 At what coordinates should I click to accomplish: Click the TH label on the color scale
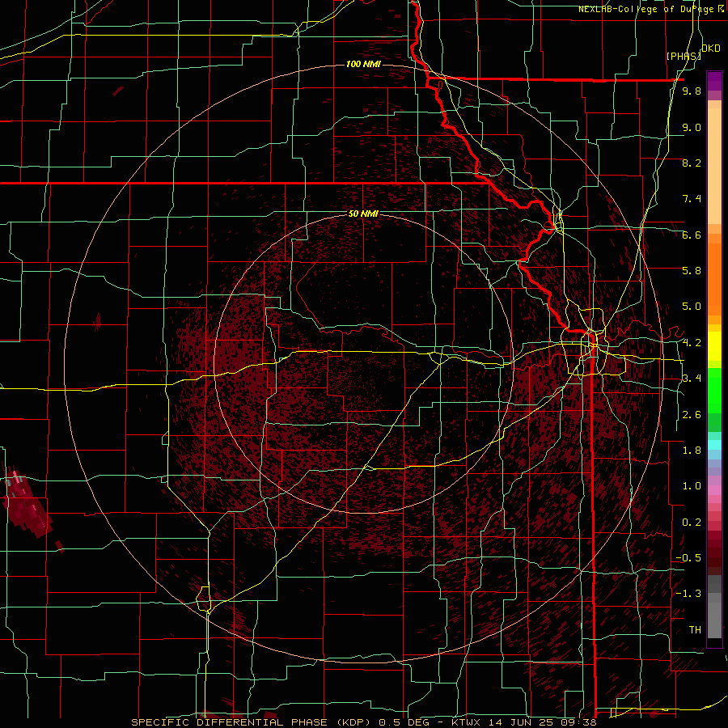(x=695, y=630)
